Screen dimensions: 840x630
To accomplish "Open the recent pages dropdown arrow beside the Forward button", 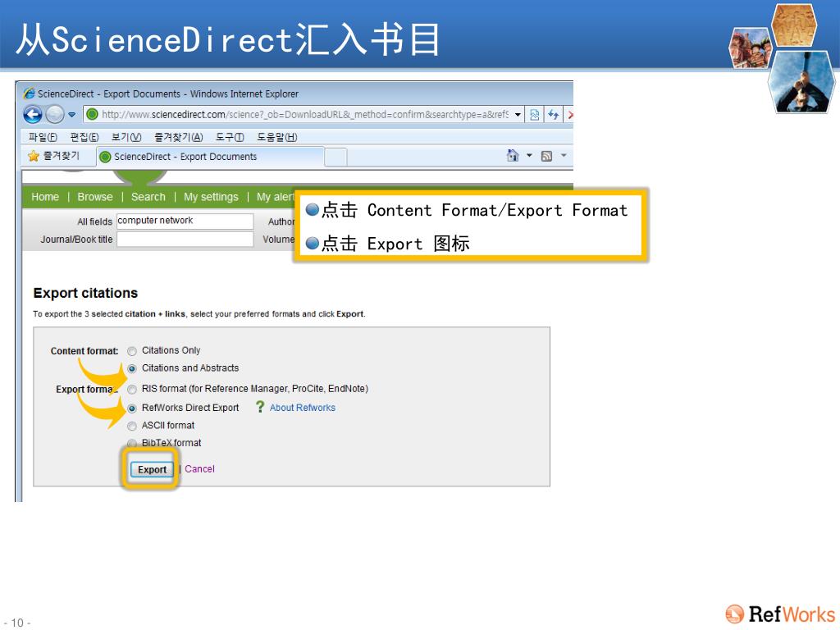I will coord(72,114).
